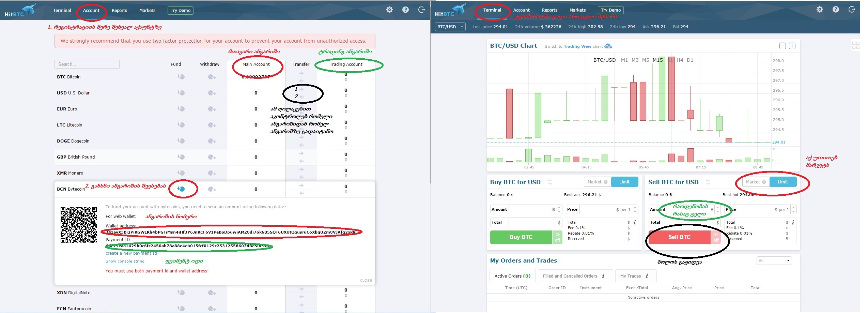Click info icon on My Trades tab
Image resolution: width=868 pixels, height=313 pixels.
point(647,276)
